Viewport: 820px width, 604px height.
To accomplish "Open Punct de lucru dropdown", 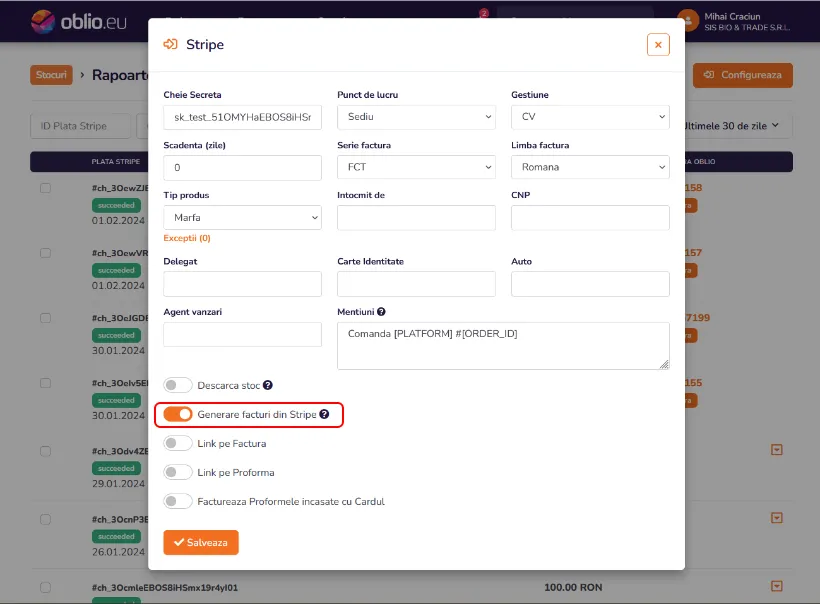I will point(416,117).
